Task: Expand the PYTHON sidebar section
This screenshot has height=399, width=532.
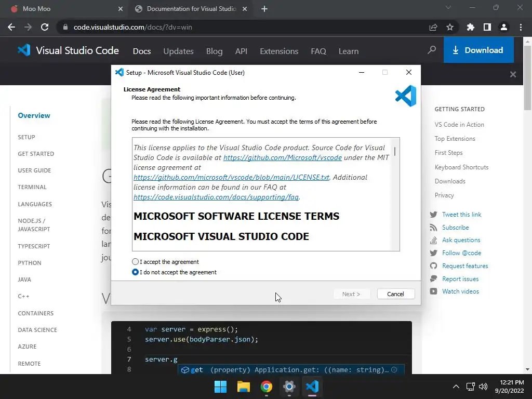Action: coord(30,262)
